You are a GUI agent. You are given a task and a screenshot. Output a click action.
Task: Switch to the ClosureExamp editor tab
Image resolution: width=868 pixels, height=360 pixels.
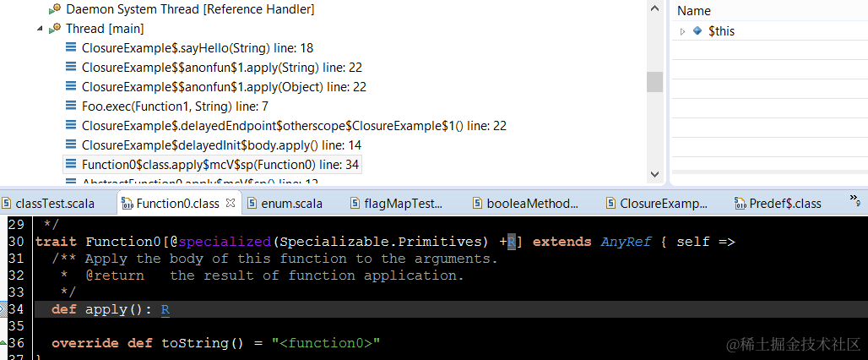pyautogui.click(x=664, y=204)
